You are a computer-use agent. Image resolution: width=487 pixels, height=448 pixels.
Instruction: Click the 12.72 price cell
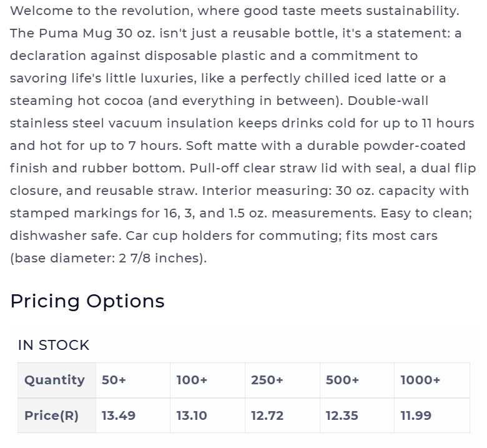(282, 416)
